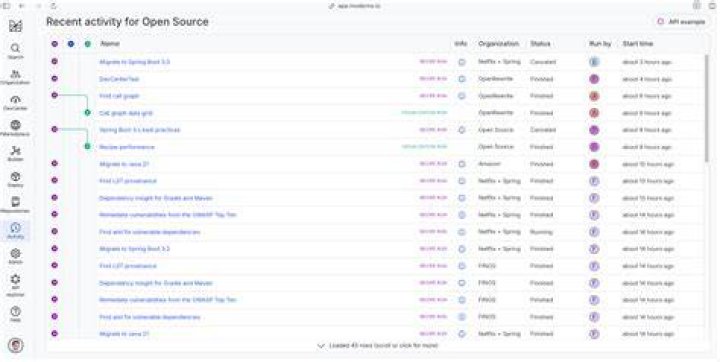The width and height of the screenshot is (720, 362).
Task: Click the Running status cell
Action: 541,232
